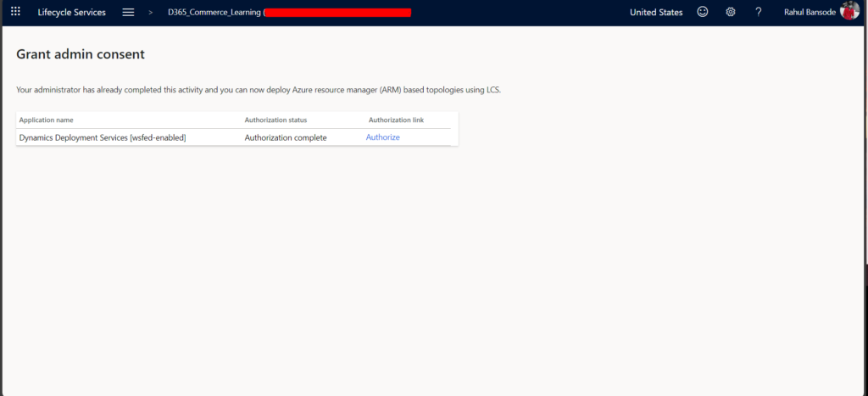868x396 pixels.
Task: Click the Grant admin consent heading
Action: [x=81, y=54]
